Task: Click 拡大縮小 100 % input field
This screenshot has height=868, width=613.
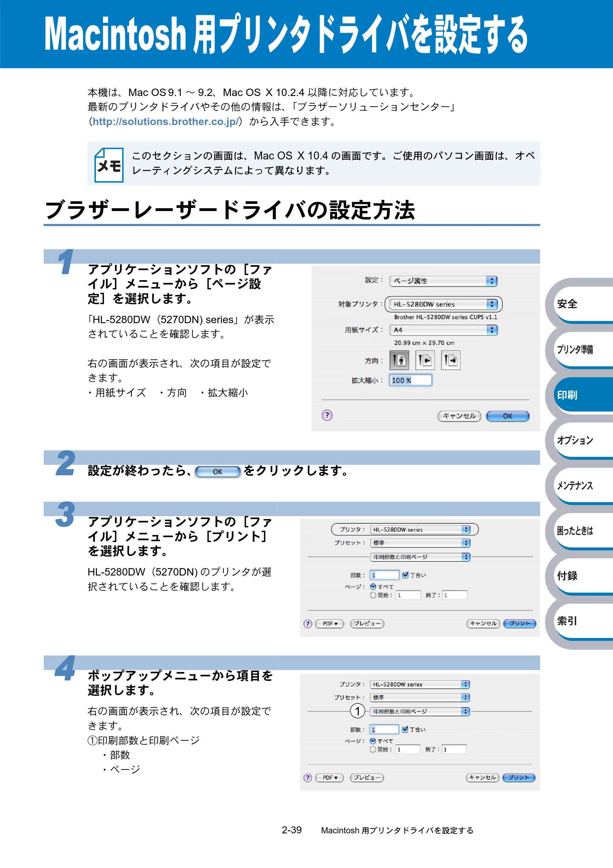Action: [411, 380]
